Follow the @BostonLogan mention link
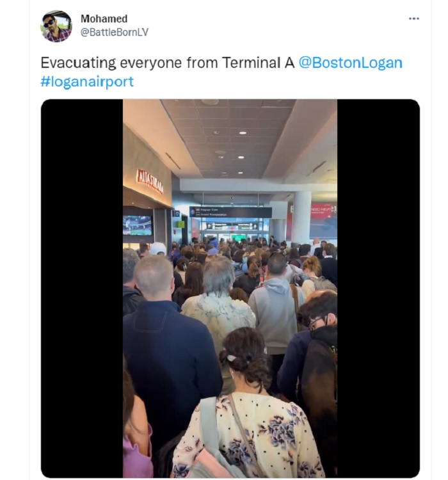448x480 pixels. click(x=350, y=63)
